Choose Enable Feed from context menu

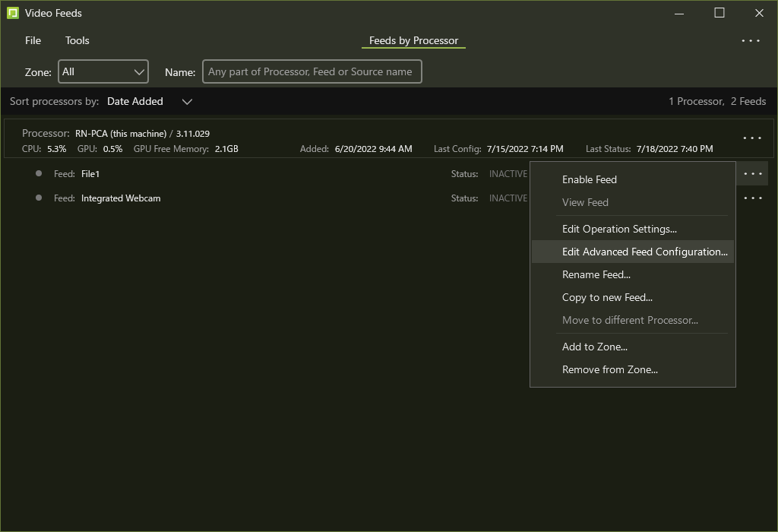point(589,180)
